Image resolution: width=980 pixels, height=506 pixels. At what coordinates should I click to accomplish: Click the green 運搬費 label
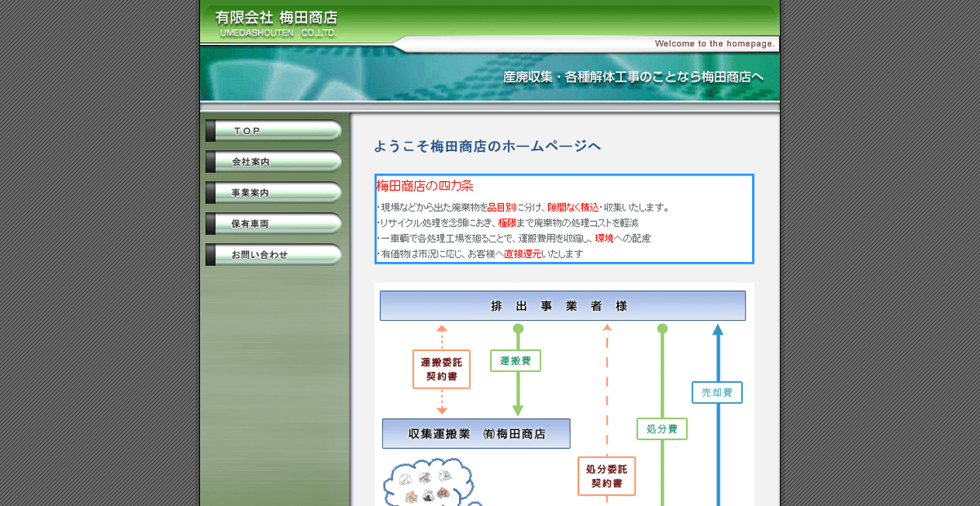516,361
